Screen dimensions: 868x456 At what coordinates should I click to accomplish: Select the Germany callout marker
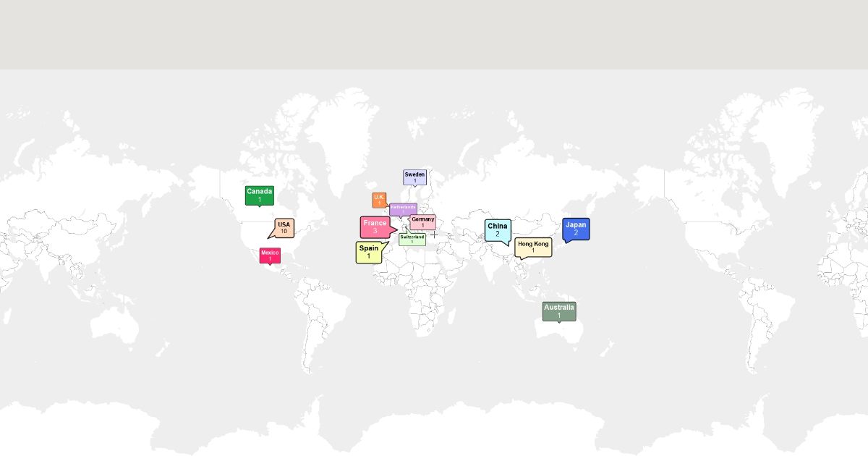423,221
